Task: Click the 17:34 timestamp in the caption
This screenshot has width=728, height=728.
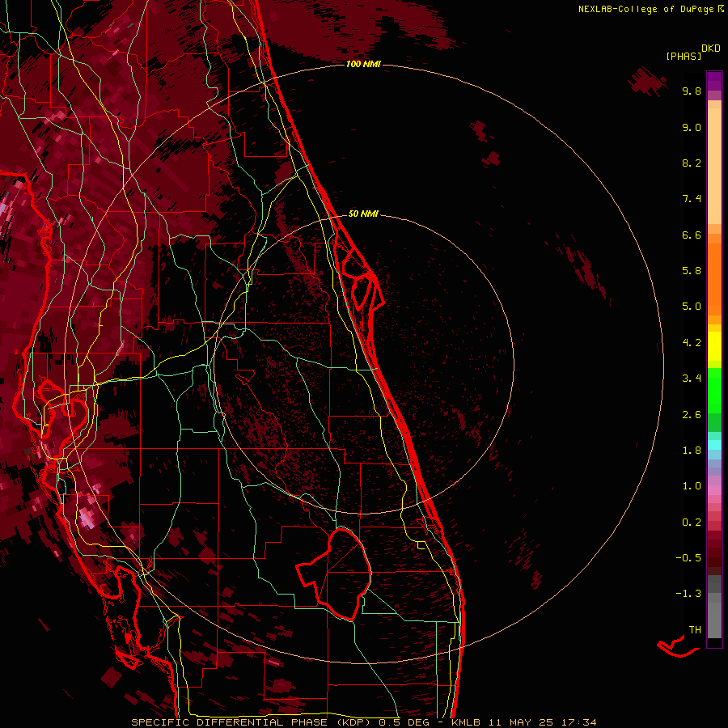Action: point(580,722)
